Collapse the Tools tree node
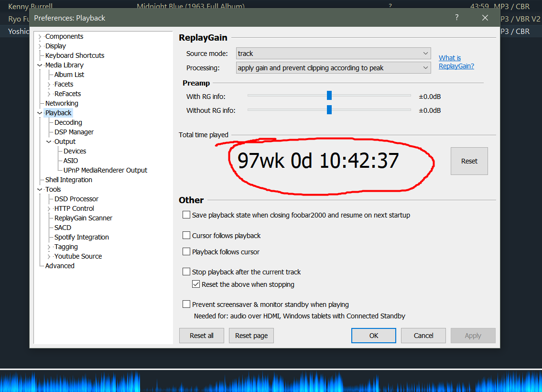Image resolution: width=542 pixels, height=392 pixels. (x=40, y=189)
